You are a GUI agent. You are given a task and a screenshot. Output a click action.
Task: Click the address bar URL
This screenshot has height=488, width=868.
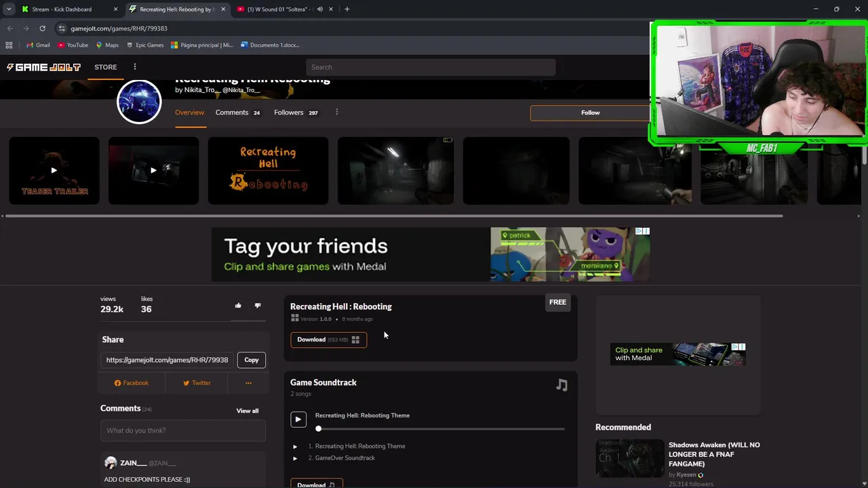[119, 28]
